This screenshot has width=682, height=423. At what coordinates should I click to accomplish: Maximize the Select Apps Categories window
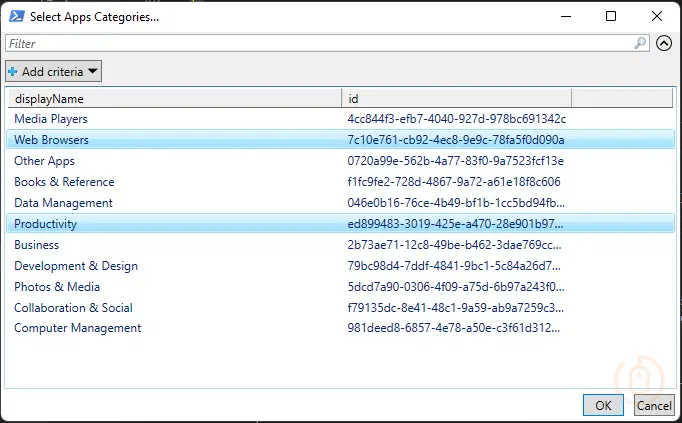611,17
